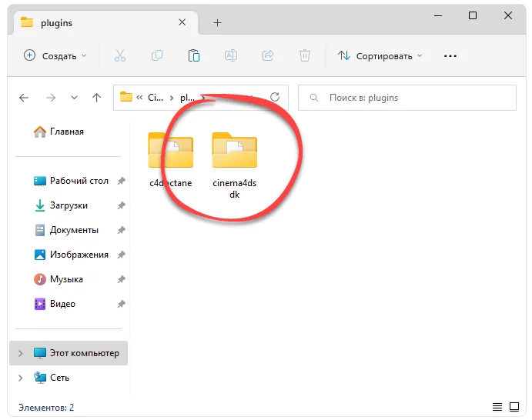
Task: Minimize the Explorer window
Action: [438, 15]
